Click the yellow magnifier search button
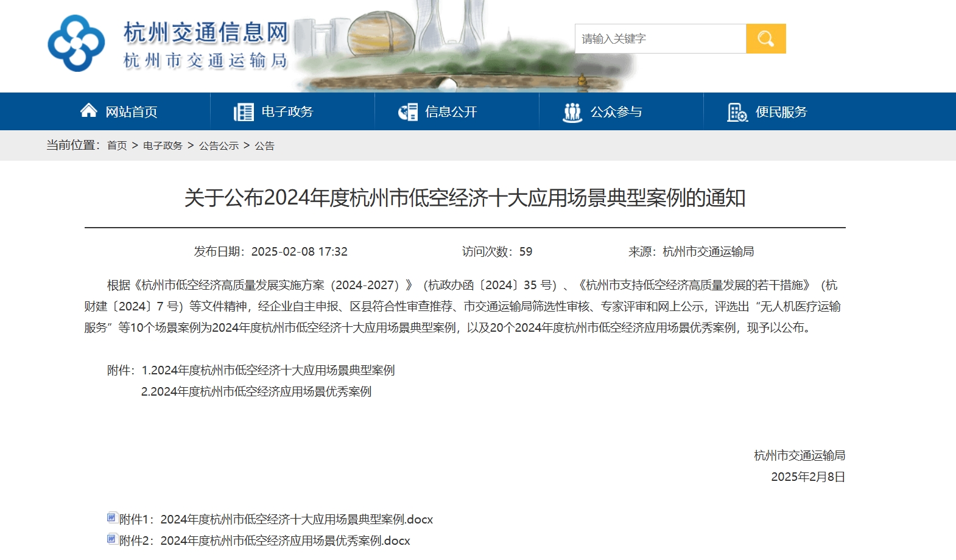The height and width of the screenshot is (560, 956). pos(765,39)
